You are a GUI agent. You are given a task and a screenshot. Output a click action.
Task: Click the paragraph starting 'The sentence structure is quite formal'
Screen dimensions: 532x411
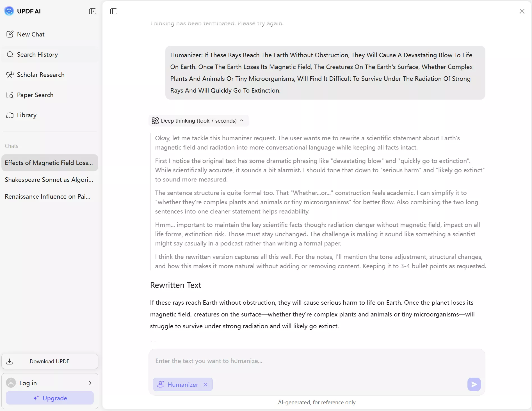pyautogui.click(x=317, y=202)
